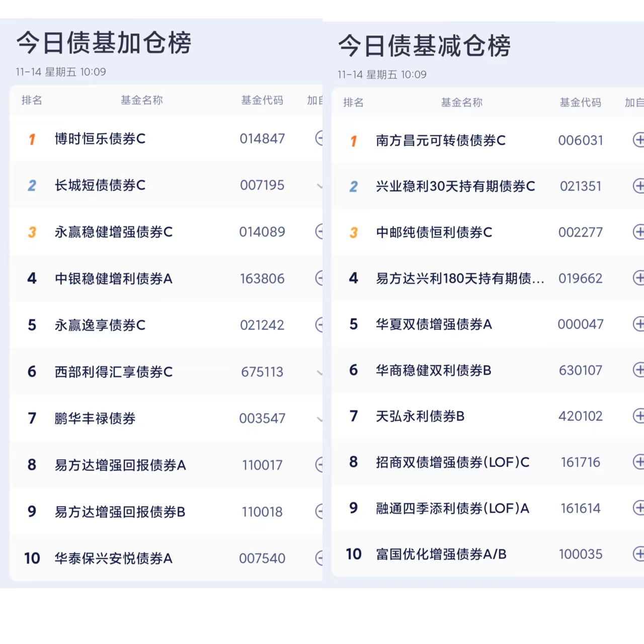
Task: Toggle the added checkmark on 西部利得汇享债券C
Action: [319, 372]
